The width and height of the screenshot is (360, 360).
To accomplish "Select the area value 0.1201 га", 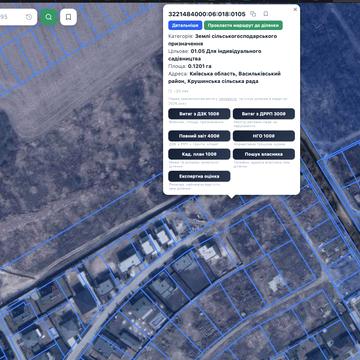I will click(x=200, y=66).
